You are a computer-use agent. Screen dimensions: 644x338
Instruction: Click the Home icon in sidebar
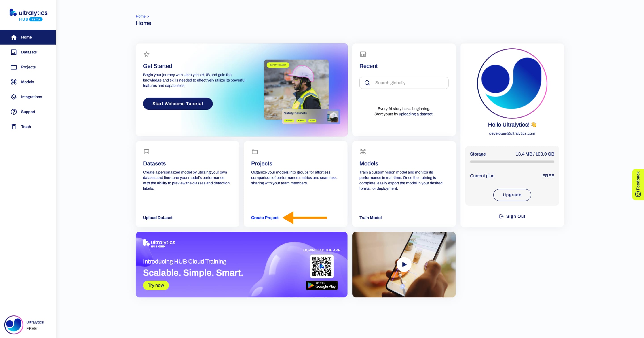(13, 37)
